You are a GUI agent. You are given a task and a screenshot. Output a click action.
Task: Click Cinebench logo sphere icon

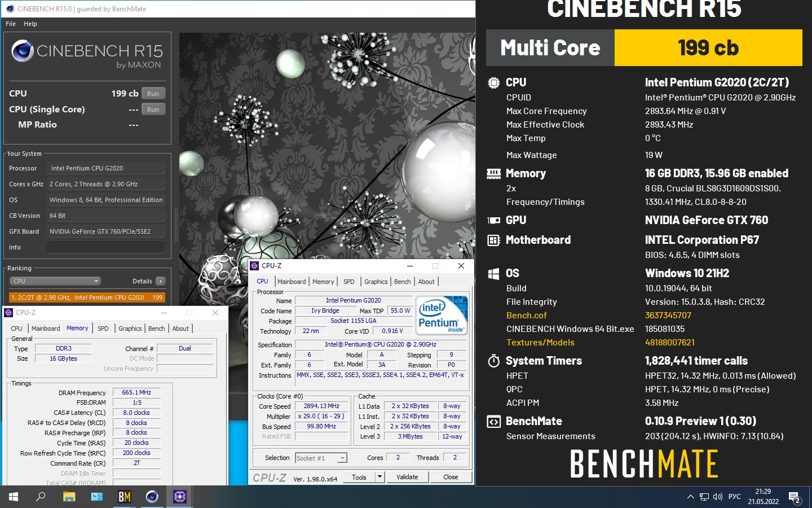click(x=23, y=51)
